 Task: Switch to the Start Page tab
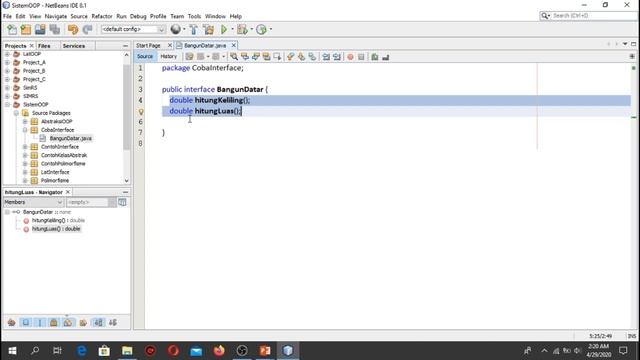148,45
